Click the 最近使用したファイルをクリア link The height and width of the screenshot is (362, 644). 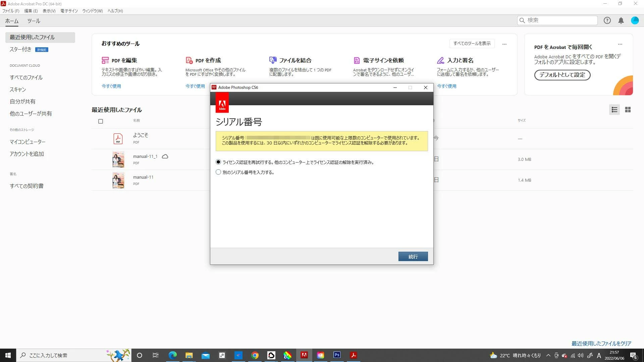pyautogui.click(x=601, y=344)
